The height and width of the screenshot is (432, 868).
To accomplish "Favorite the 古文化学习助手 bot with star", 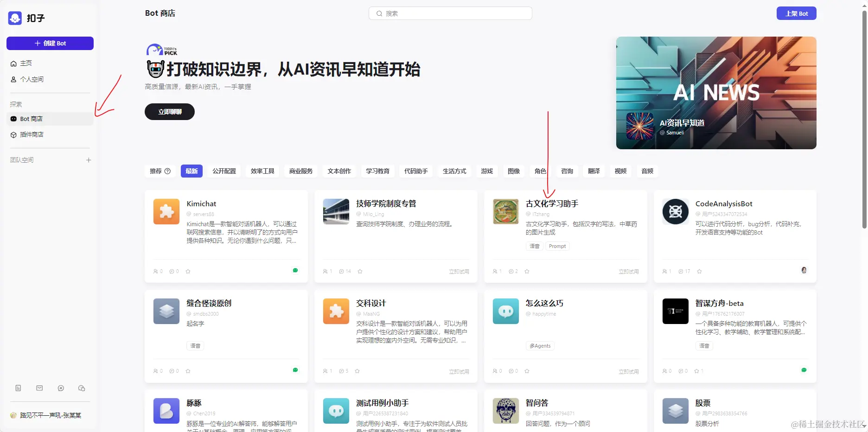I will point(527,272).
